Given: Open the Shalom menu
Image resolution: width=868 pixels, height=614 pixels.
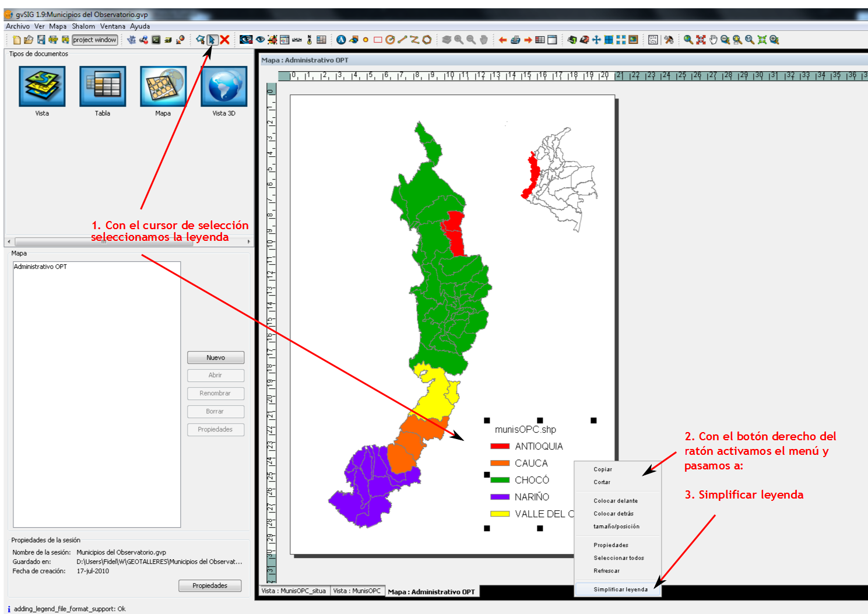Looking at the screenshot, I should point(83,26).
